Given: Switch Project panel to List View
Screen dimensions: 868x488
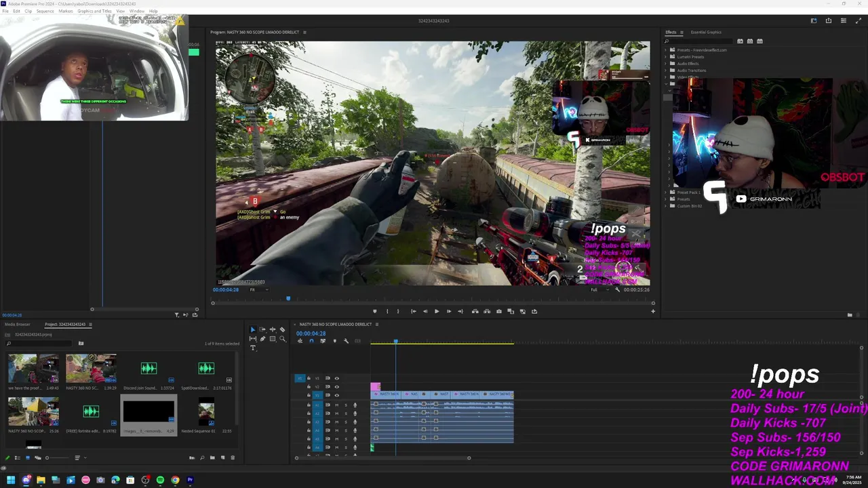Looking at the screenshot, I should tap(18, 457).
